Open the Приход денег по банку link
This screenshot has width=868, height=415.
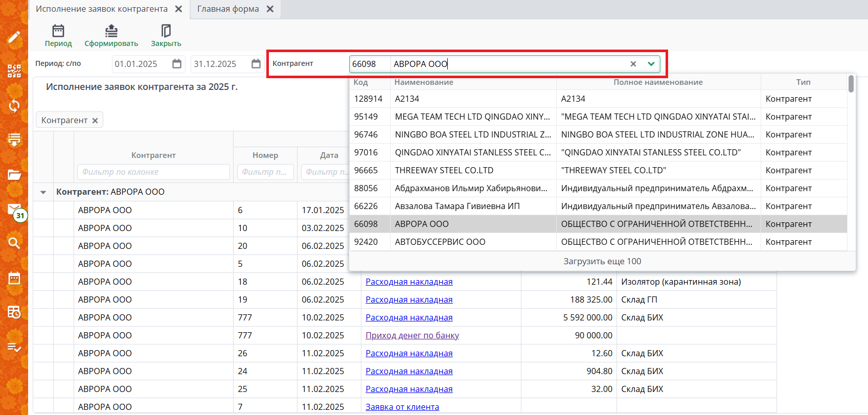point(412,335)
